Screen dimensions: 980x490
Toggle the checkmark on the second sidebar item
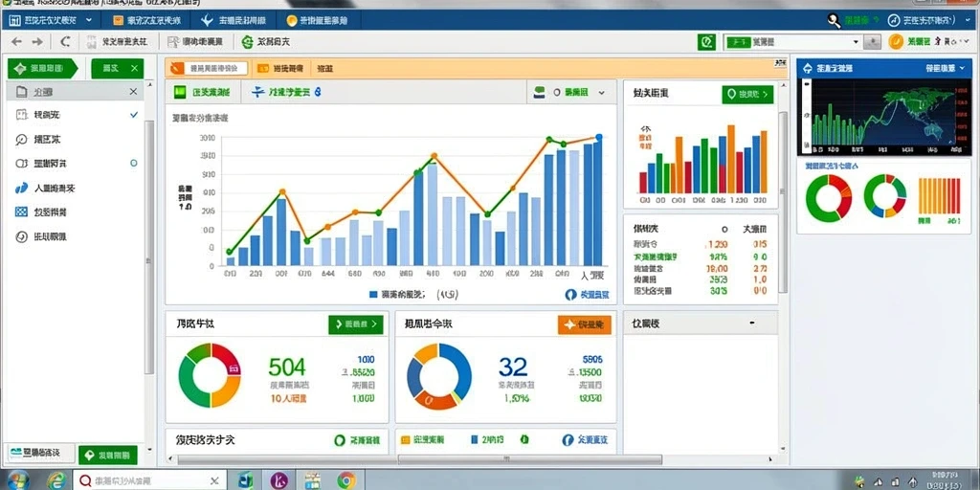click(134, 115)
